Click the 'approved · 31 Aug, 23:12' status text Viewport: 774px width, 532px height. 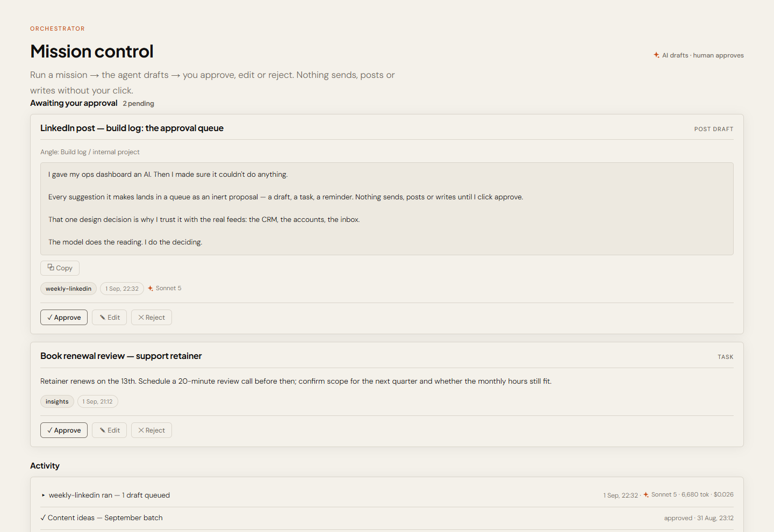pyautogui.click(x=699, y=518)
